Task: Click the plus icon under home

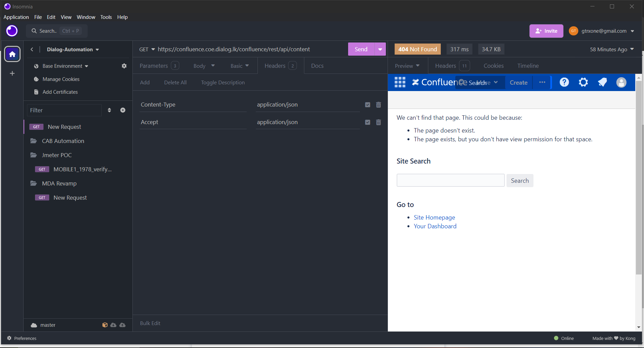Action: tap(12, 73)
